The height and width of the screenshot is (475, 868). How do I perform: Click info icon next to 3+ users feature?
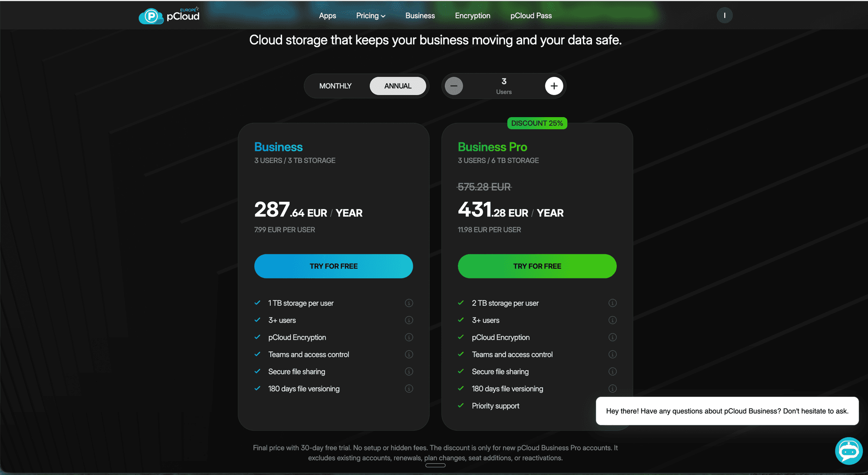(x=409, y=320)
